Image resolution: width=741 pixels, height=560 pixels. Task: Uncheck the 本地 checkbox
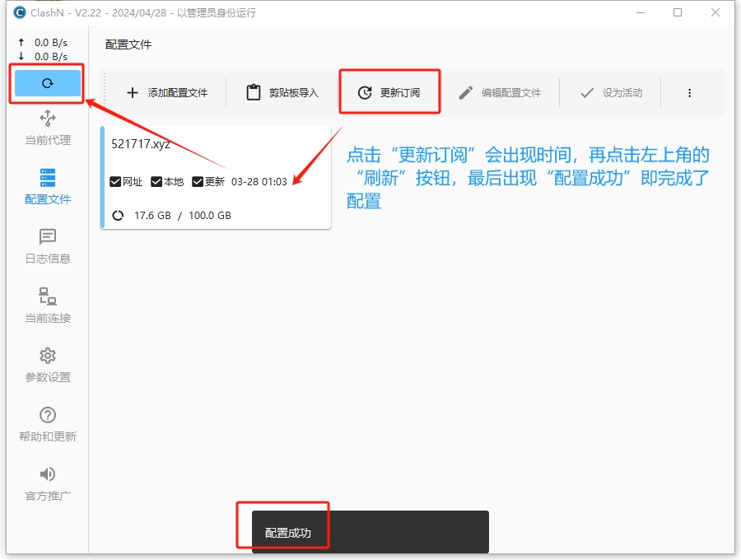click(157, 183)
